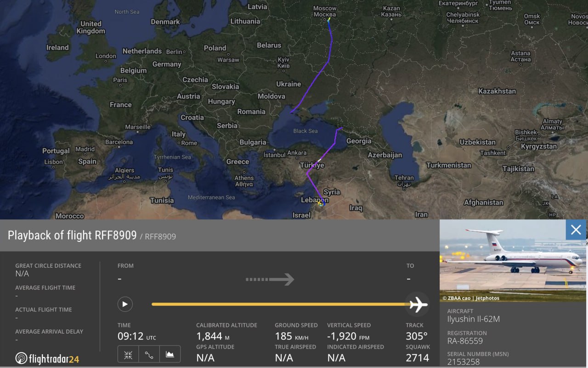Viewport: 588px width, 368px height.
Task: Open the altitude and speed graph icon
Action: pyautogui.click(x=170, y=354)
